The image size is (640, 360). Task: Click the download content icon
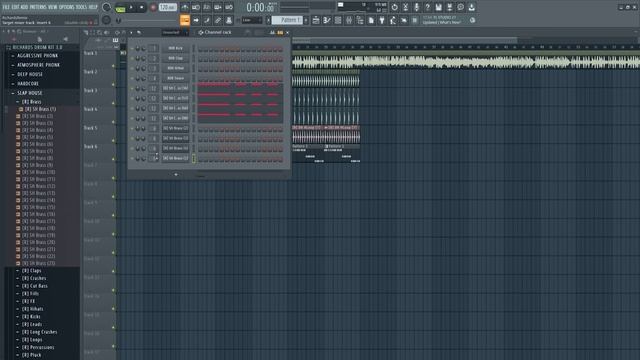471,7
